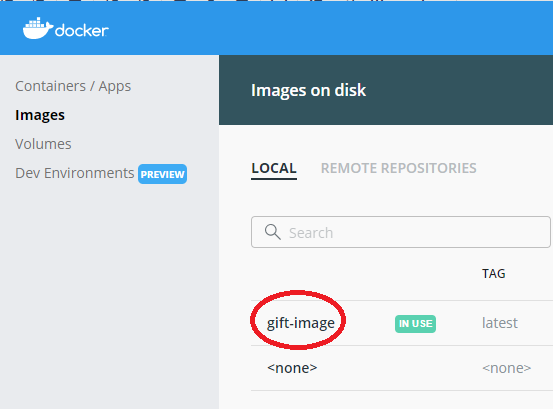
Task: Click the latest tag of gift-image
Action: coord(500,323)
